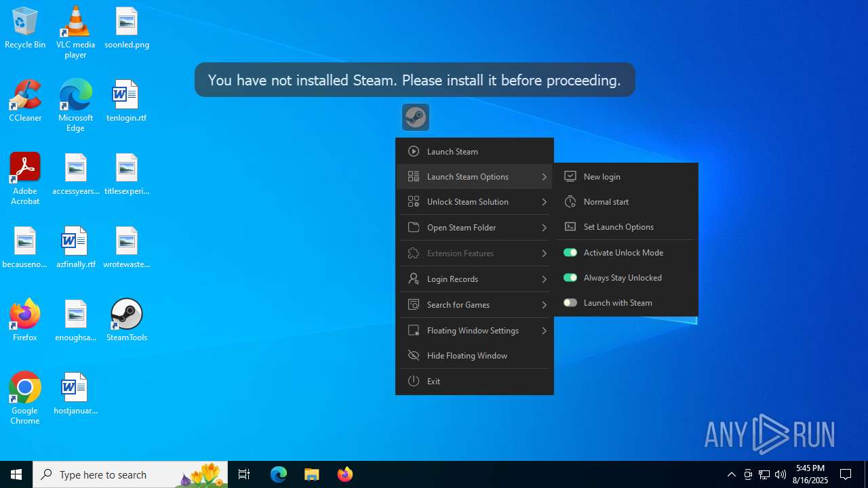Select the Firefox desktop shortcut

25,321
